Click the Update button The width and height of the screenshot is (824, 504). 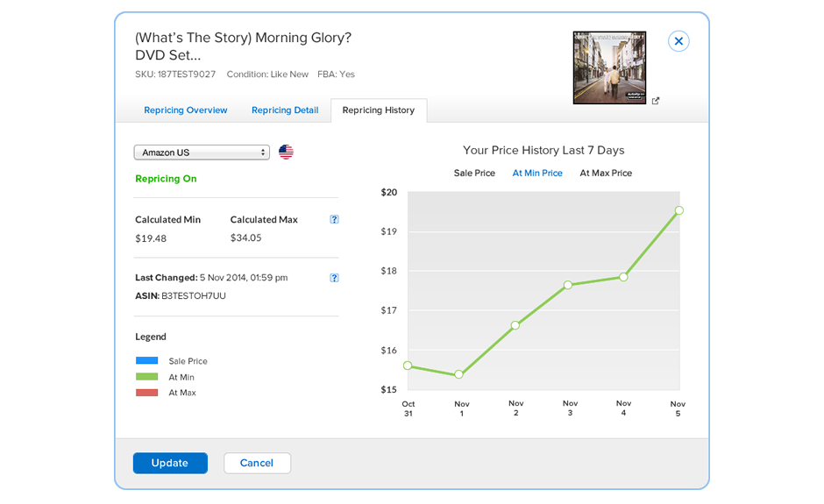[170, 463]
